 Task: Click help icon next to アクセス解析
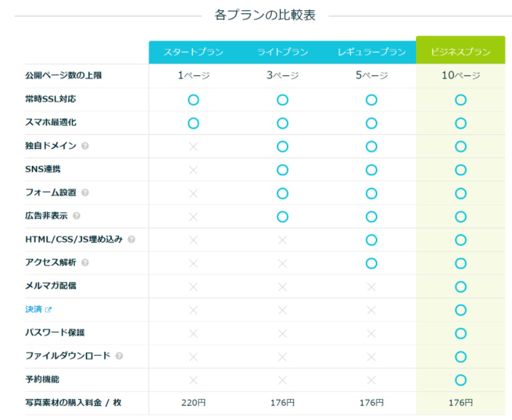85,262
